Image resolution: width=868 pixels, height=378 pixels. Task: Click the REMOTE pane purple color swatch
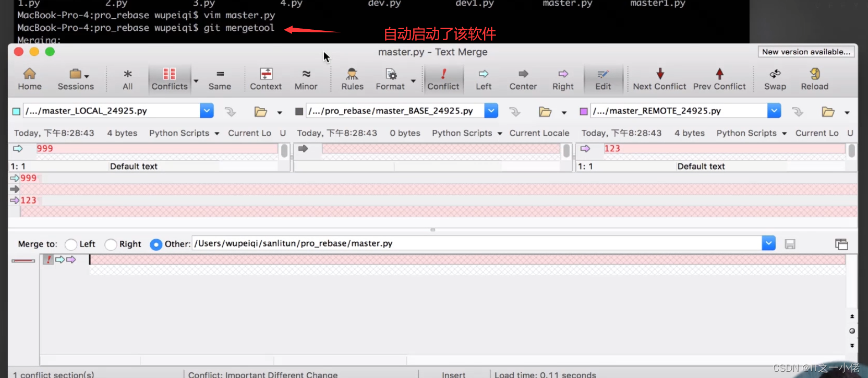tap(584, 111)
